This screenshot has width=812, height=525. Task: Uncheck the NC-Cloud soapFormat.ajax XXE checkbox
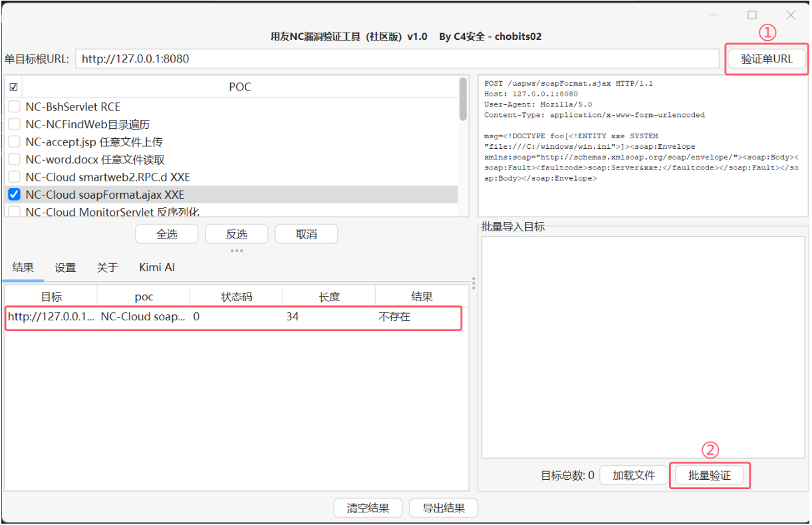coord(14,195)
